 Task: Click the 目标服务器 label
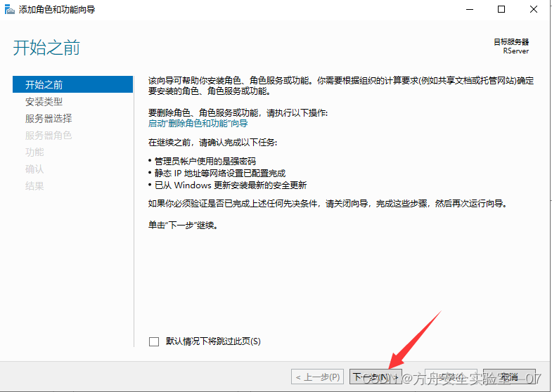[511, 42]
